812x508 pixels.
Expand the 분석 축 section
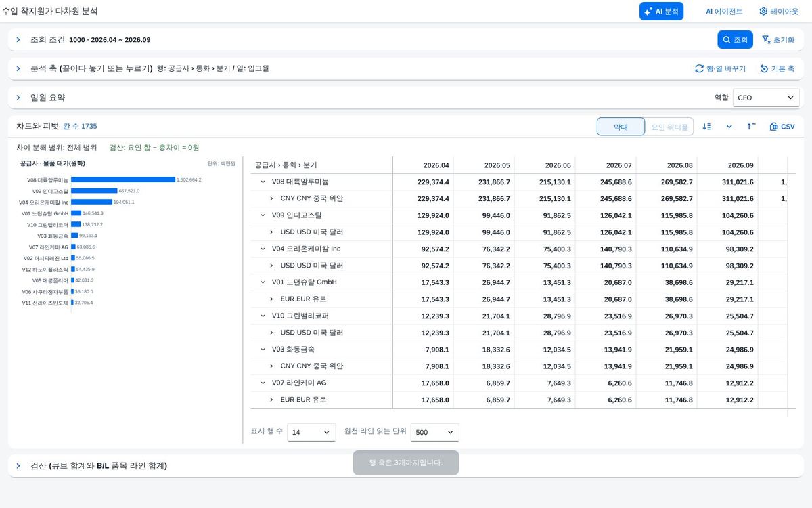(x=18, y=68)
